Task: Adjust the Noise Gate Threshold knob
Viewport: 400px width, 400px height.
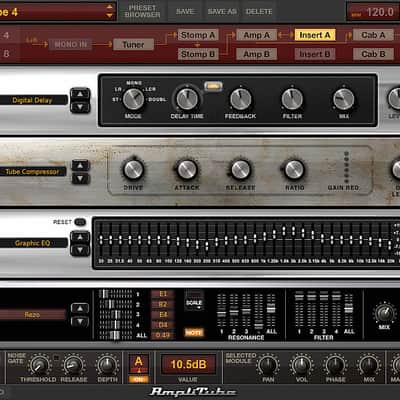Action: click(x=39, y=365)
